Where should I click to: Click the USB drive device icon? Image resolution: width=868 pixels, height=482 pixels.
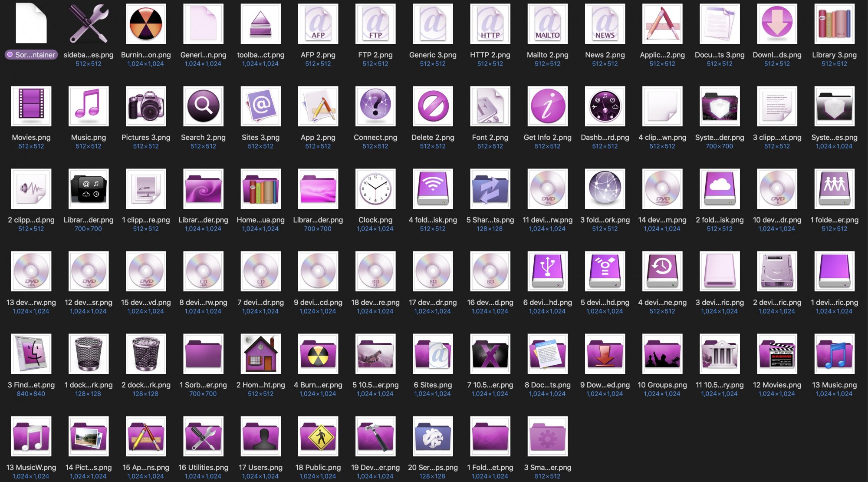click(x=547, y=271)
